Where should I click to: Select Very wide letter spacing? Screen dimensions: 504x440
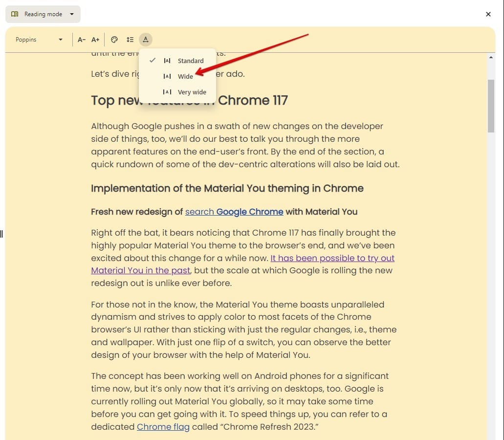177,92
